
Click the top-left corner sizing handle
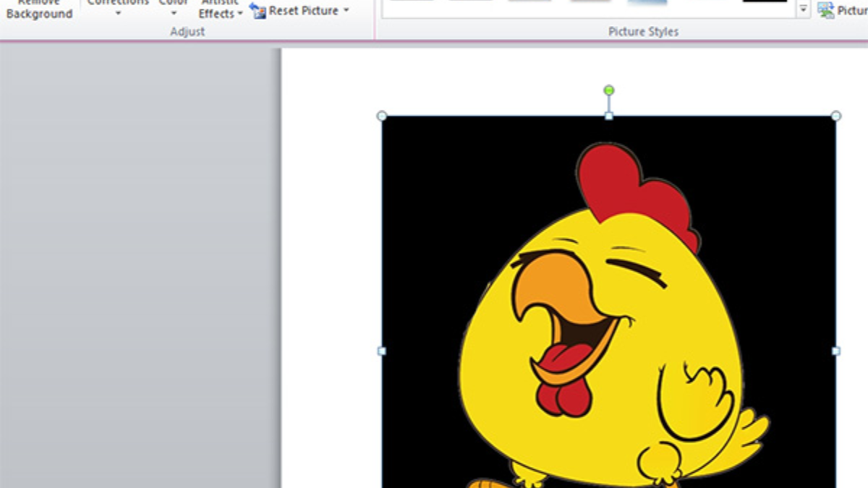coord(382,116)
